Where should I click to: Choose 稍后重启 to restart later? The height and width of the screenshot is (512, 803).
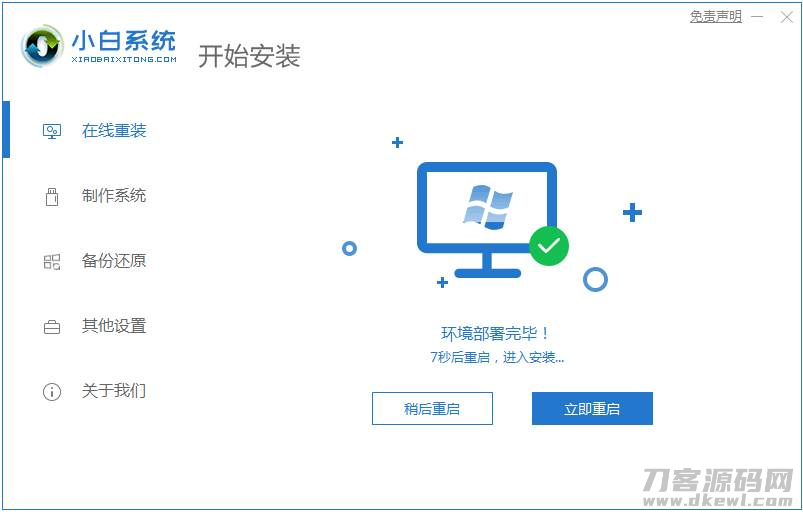tap(432, 409)
